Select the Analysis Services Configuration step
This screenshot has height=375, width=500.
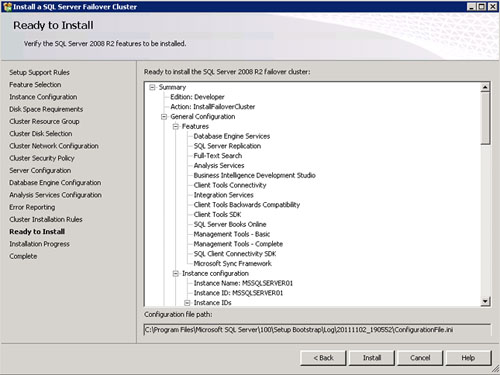click(x=55, y=195)
